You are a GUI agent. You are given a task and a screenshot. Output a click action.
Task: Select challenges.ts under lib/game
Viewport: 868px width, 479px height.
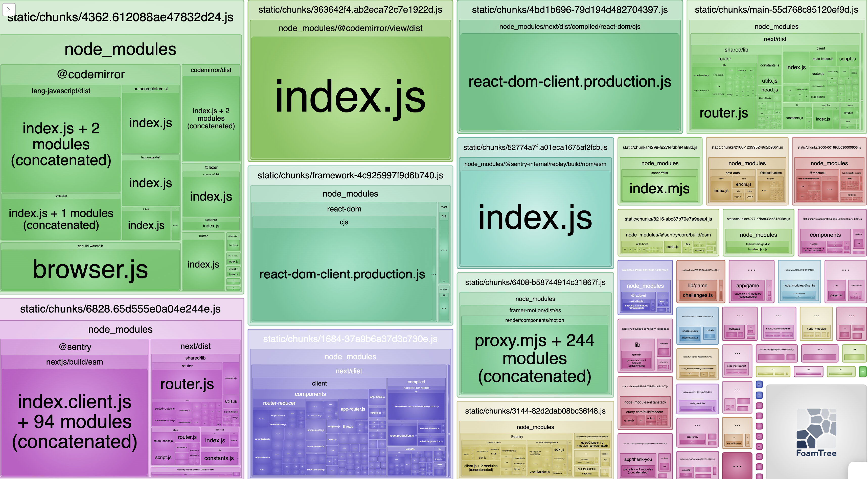tap(697, 295)
